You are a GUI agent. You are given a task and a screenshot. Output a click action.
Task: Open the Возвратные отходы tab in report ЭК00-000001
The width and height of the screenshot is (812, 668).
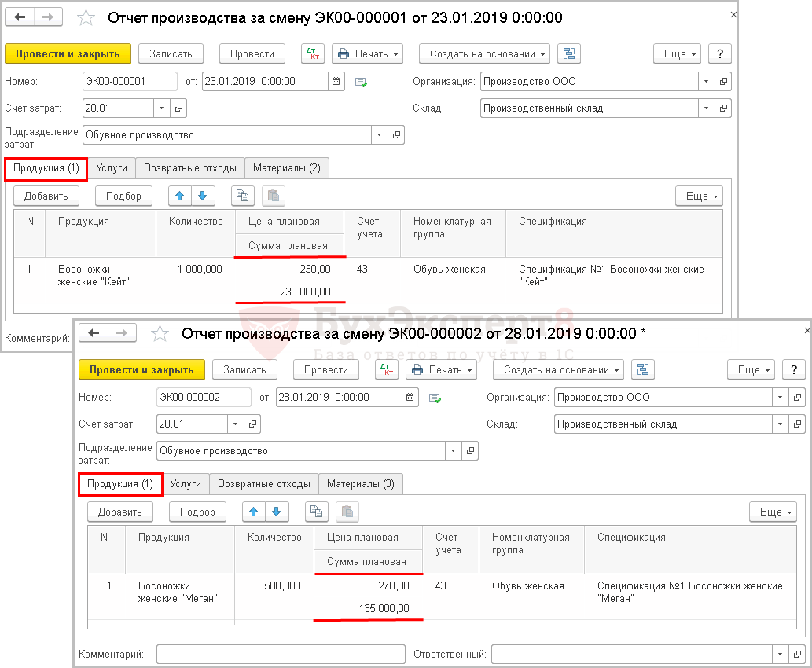189,167
